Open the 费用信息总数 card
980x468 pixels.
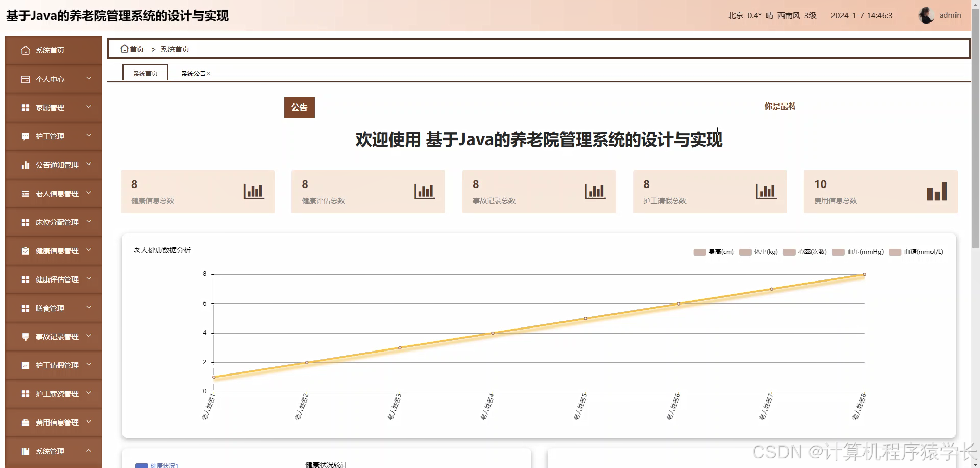click(880, 191)
